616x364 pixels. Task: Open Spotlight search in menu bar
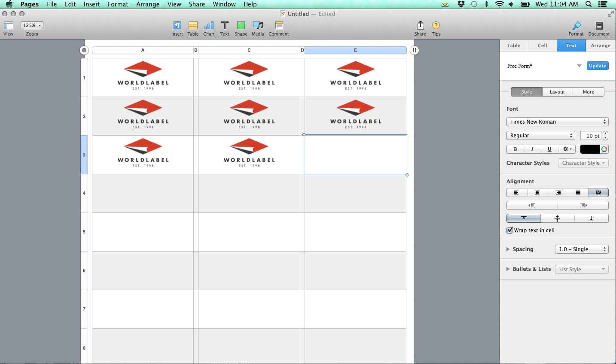pos(589,4)
